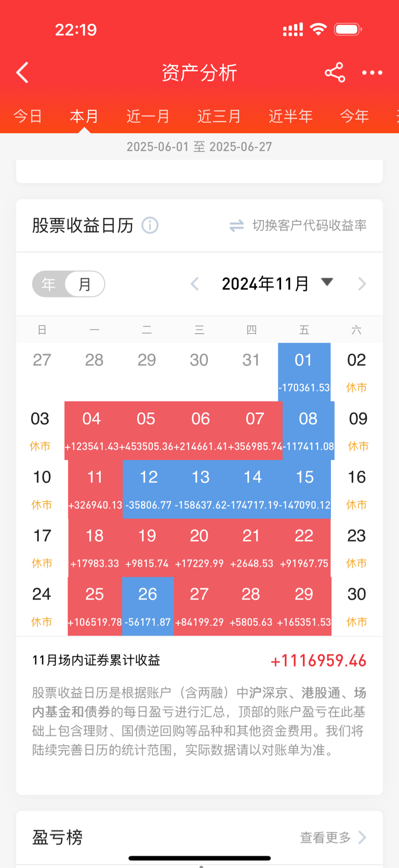Tap 切换客户代码收益率 text

pos(310,225)
